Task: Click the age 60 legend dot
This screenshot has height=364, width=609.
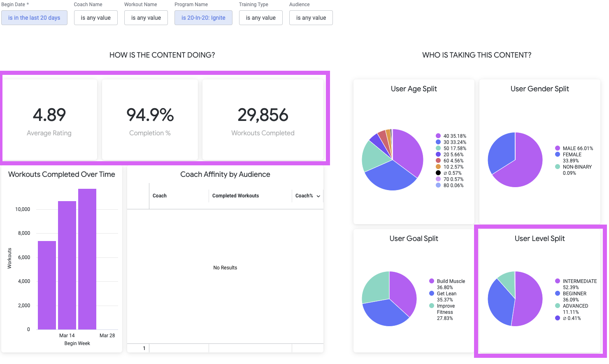Action: coord(438,160)
